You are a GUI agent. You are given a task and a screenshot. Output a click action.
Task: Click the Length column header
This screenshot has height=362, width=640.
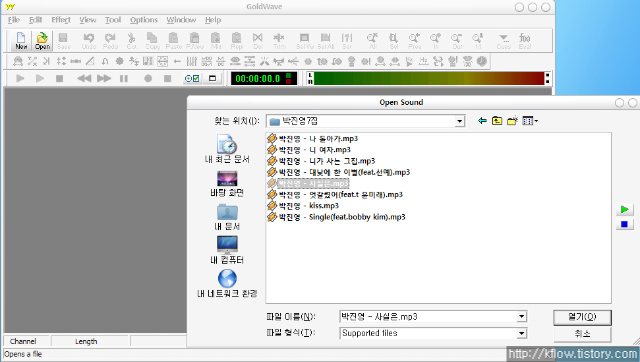[x=86, y=341]
